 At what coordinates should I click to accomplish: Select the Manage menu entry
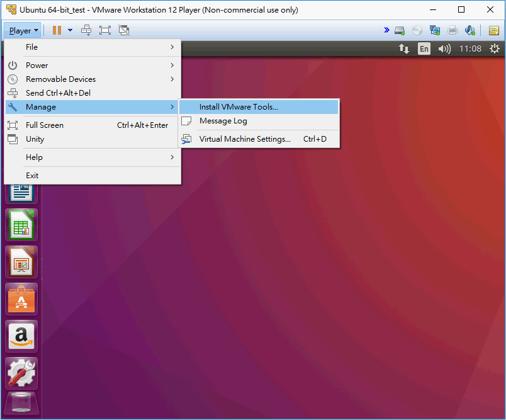pyautogui.click(x=93, y=107)
